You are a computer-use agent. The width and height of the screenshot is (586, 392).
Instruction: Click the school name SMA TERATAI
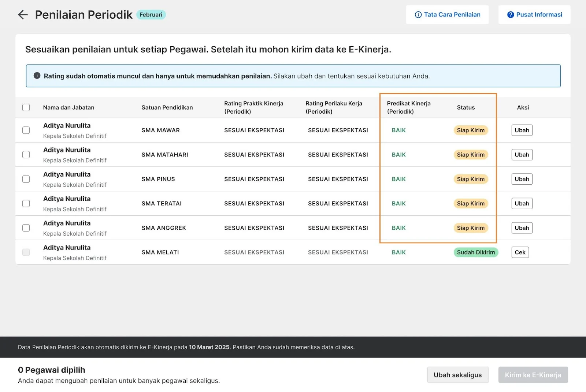click(x=162, y=203)
